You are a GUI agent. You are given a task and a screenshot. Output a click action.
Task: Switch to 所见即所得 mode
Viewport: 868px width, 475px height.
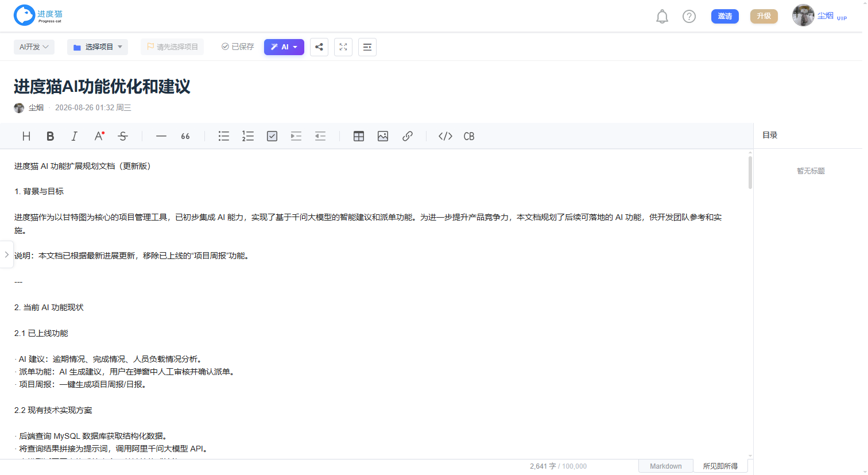720,466
